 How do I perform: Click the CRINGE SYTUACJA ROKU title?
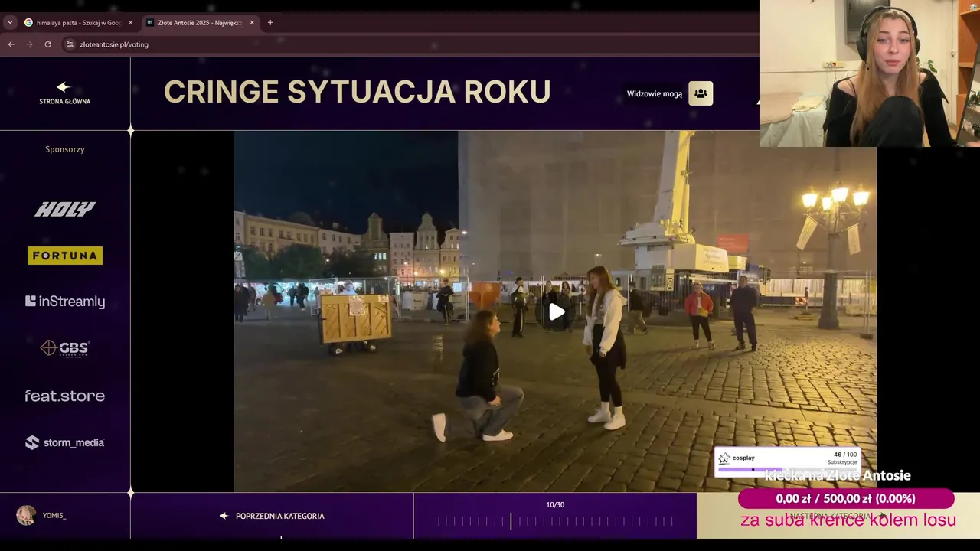click(x=358, y=92)
